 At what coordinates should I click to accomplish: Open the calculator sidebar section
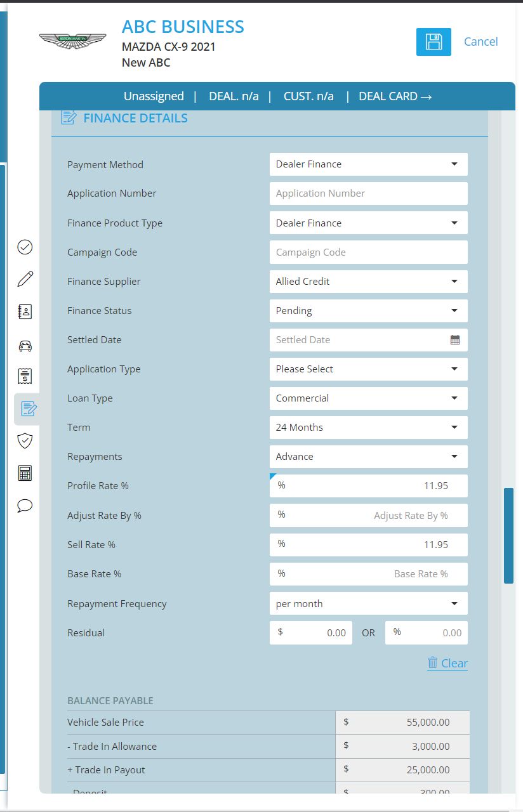pyautogui.click(x=25, y=473)
